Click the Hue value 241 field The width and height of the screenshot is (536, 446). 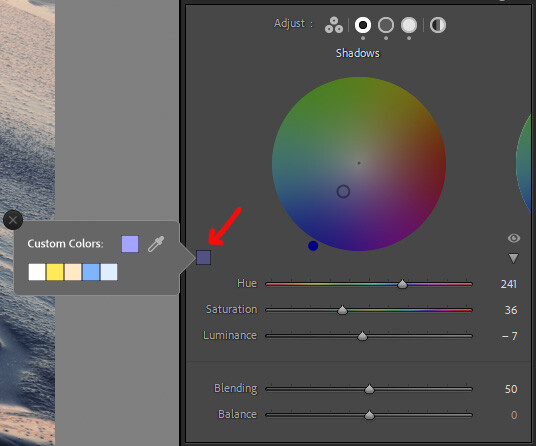(508, 284)
